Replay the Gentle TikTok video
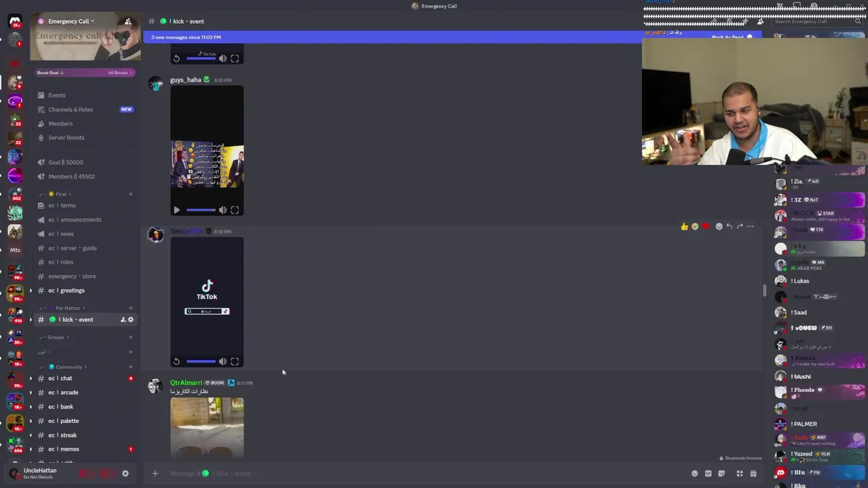The width and height of the screenshot is (868, 488). pyautogui.click(x=176, y=361)
